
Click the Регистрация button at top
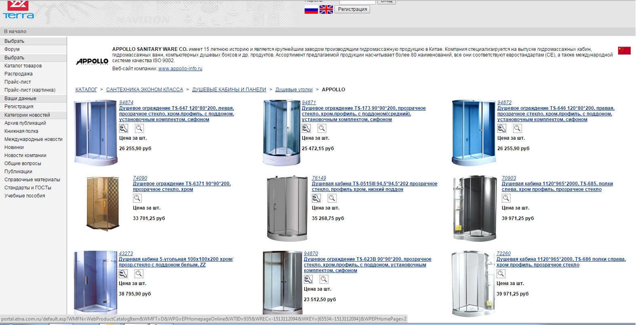tap(352, 9)
